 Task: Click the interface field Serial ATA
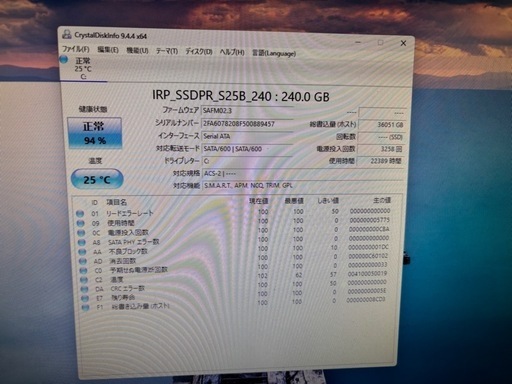pyautogui.click(x=247, y=136)
